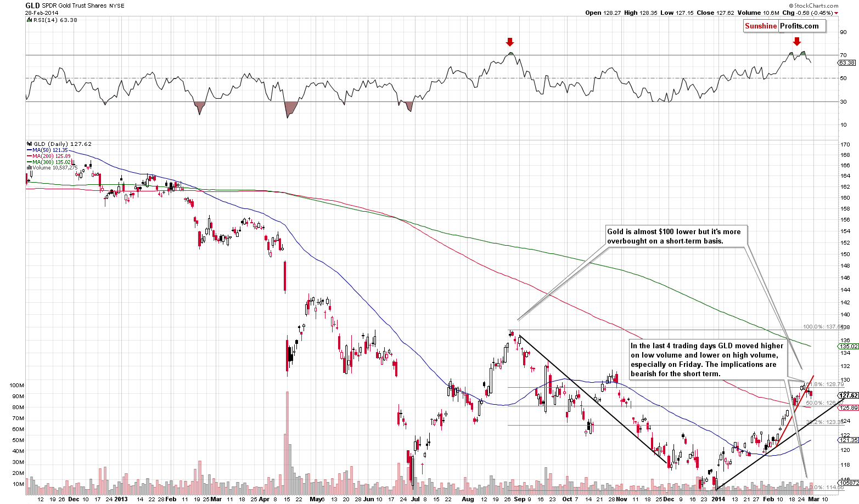The width and height of the screenshot is (859, 504).
Task: Click the 70 level on RSI axis
Action: pos(843,55)
